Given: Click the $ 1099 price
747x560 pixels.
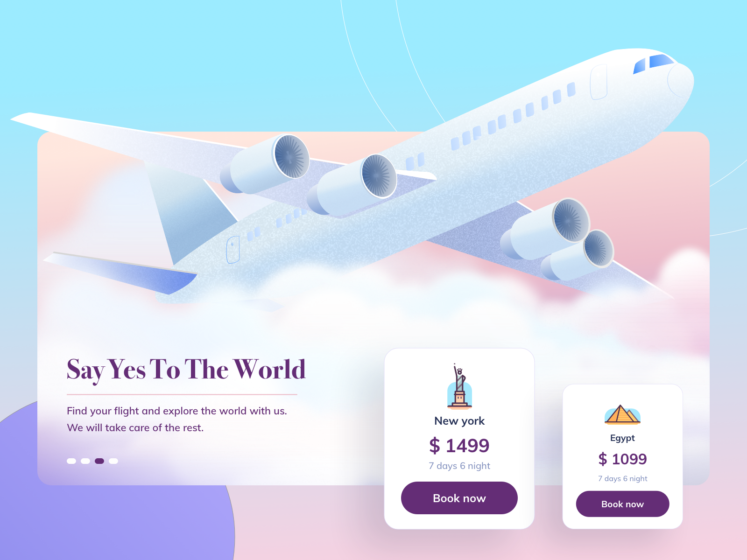Looking at the screenshot, I should pyautogui.click(x=622, y=459).
